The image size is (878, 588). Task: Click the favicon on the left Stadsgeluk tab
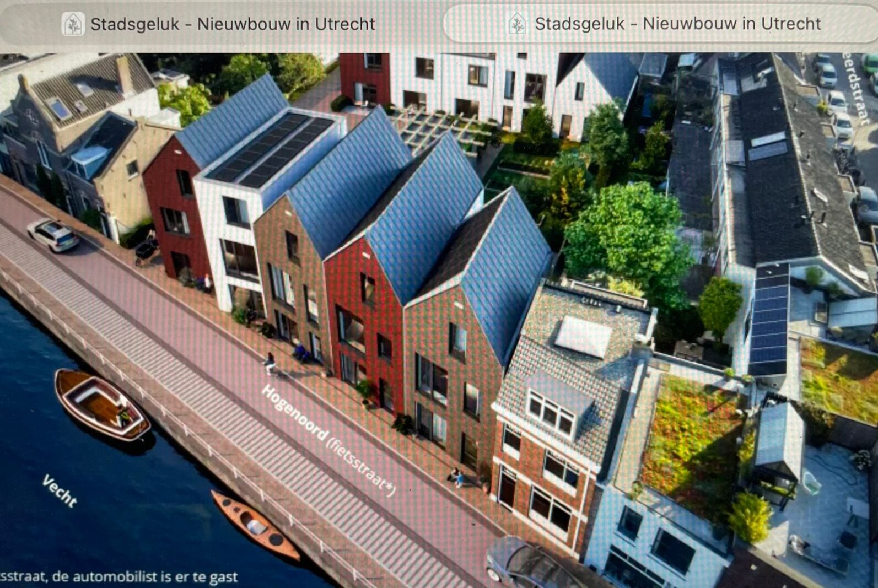tap(73, 24)
